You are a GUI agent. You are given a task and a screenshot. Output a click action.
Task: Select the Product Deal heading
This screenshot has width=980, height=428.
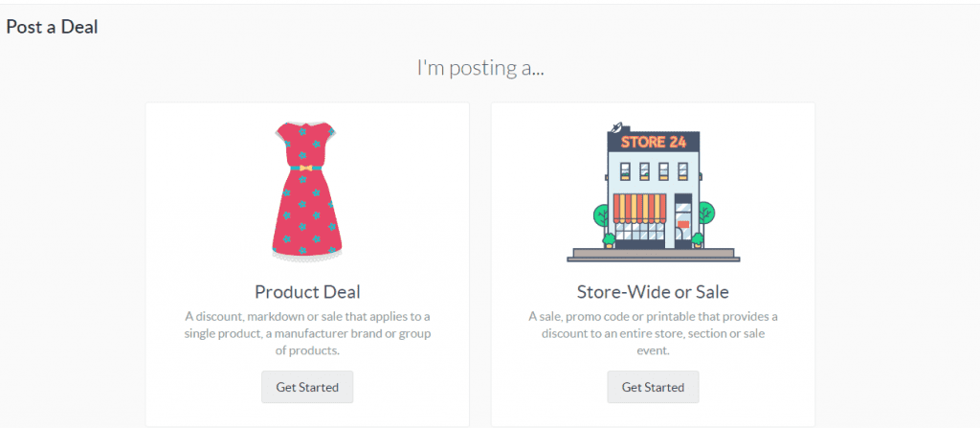pos(307,292)
